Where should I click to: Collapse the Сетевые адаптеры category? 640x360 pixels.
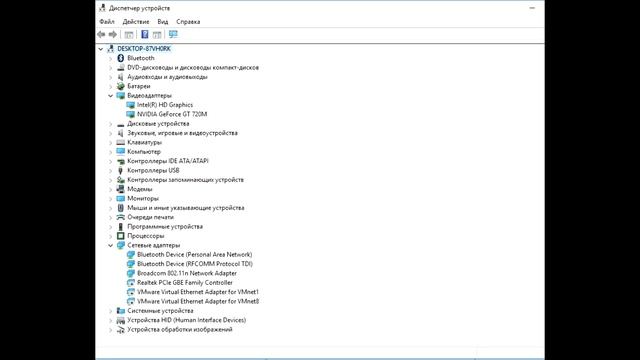(x=111, y=245)
